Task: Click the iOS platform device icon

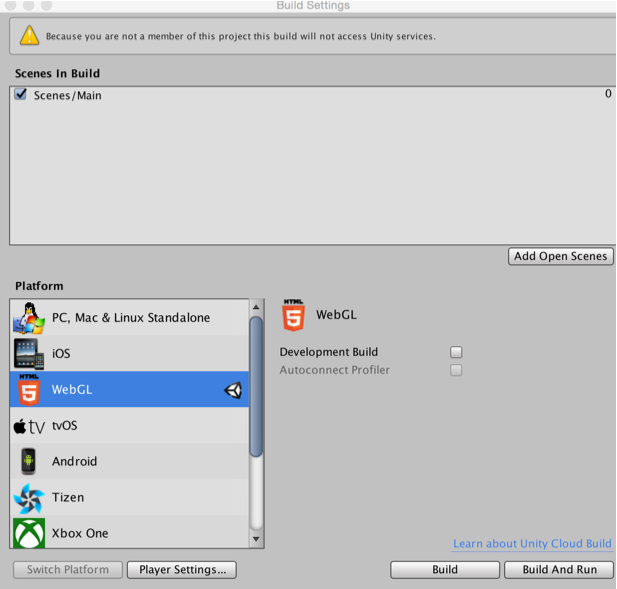Action: [x=29, y=354]
